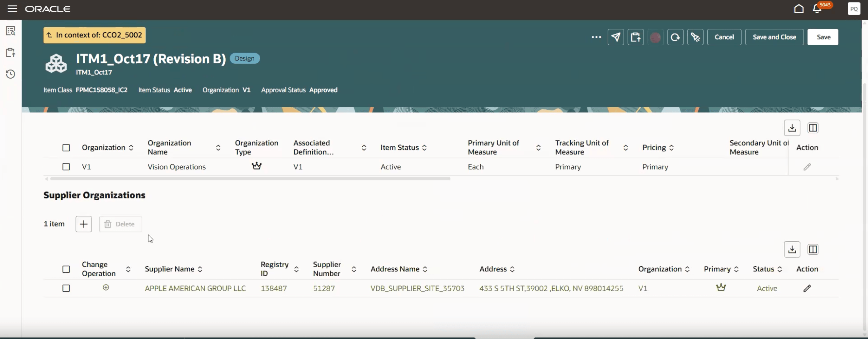The height and width of the screenshot is (339, 868).
Task: Open Manage Columns for the organizations table
Action: click(x=813, y=128)
